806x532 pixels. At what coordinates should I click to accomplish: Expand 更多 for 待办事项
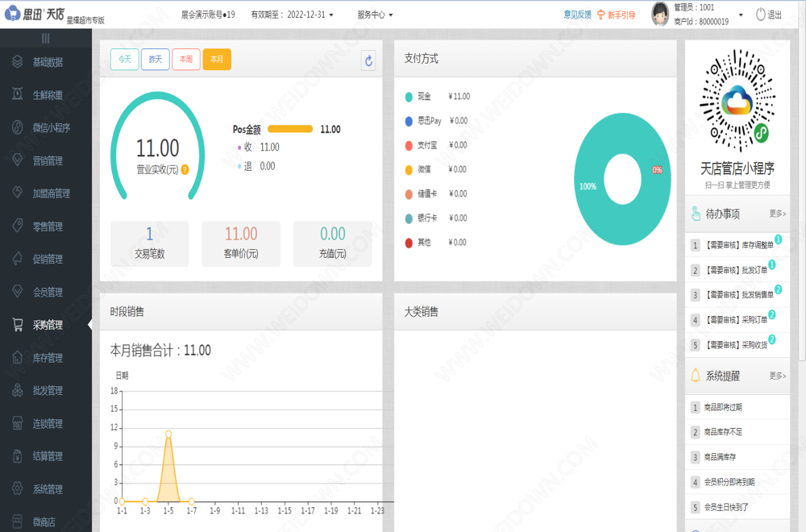tap(778, 214)
